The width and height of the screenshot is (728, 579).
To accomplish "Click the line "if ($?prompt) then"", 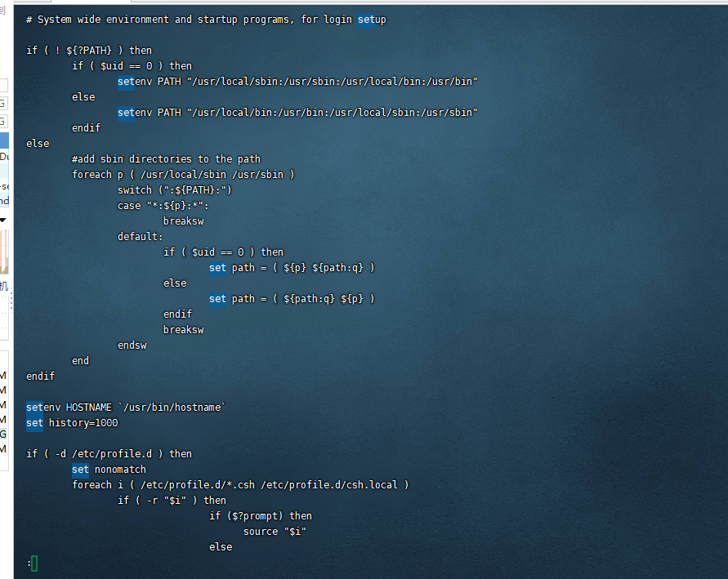I will pos(261,516).
